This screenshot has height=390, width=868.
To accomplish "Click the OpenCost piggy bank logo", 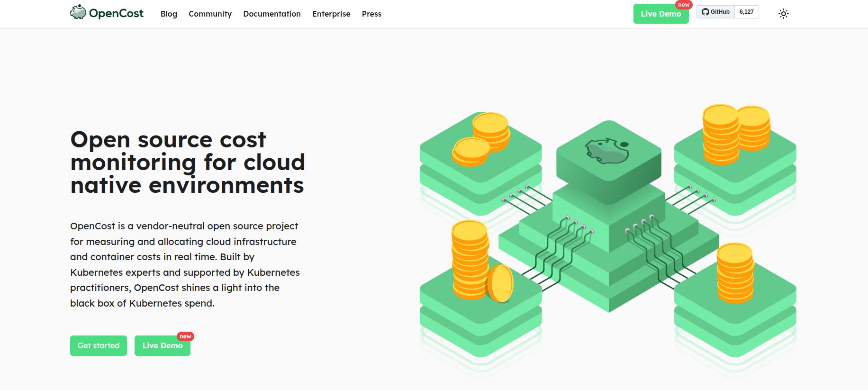I will point(78,12).
